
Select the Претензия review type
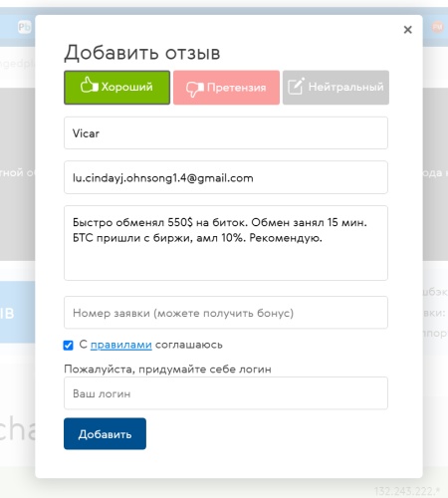(x=226, y=88)
